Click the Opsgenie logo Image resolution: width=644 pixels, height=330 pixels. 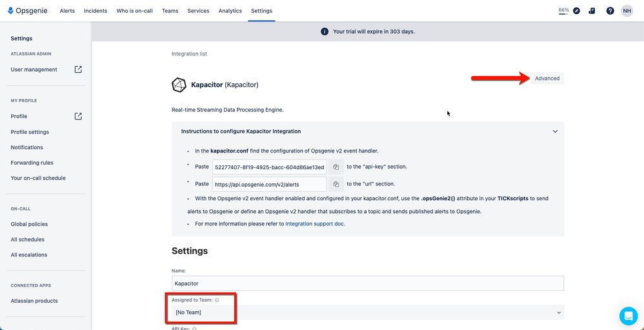click(x=28, y=11)
